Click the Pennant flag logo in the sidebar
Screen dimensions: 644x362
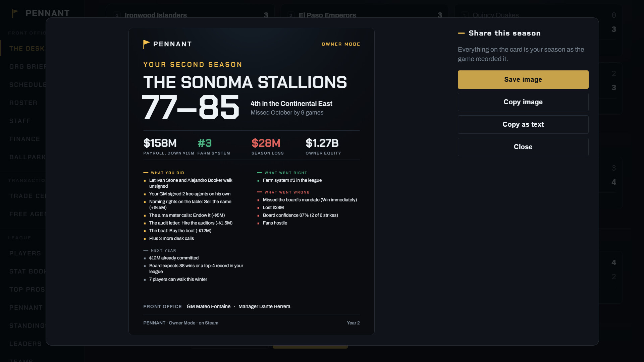[15, 13]
